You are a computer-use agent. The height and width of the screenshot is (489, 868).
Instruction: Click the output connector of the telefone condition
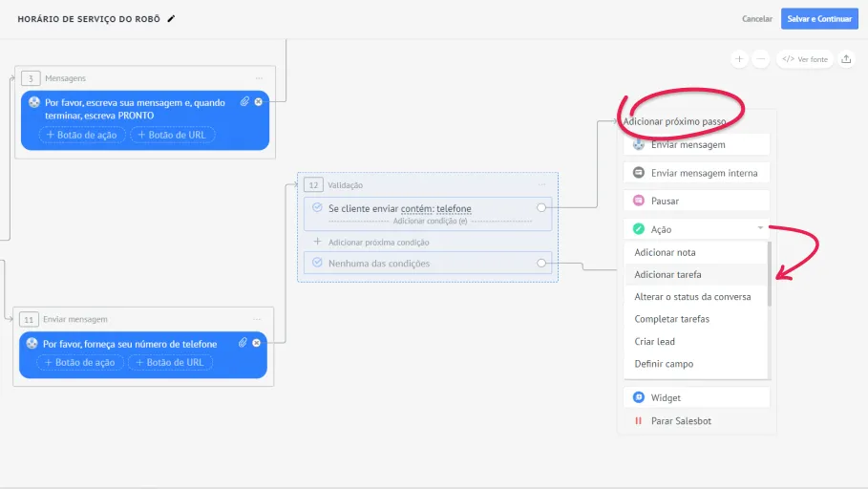pyautogui.click(x=541, y=207)
